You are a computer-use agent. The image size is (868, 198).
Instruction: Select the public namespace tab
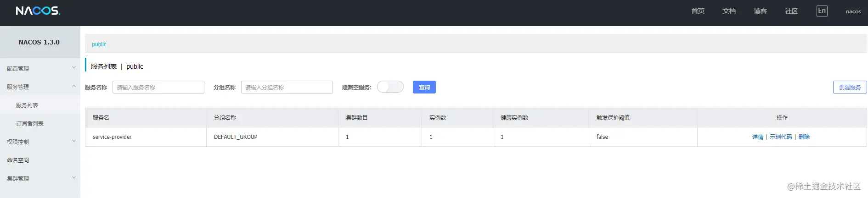[99, 44]
